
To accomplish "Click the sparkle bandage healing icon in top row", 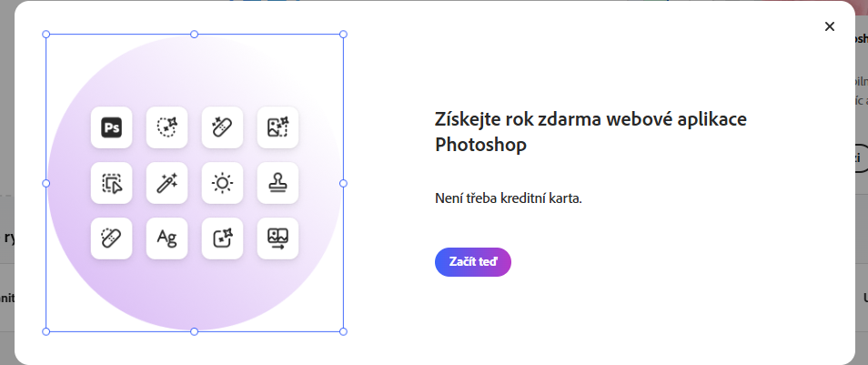I will 222,127.
